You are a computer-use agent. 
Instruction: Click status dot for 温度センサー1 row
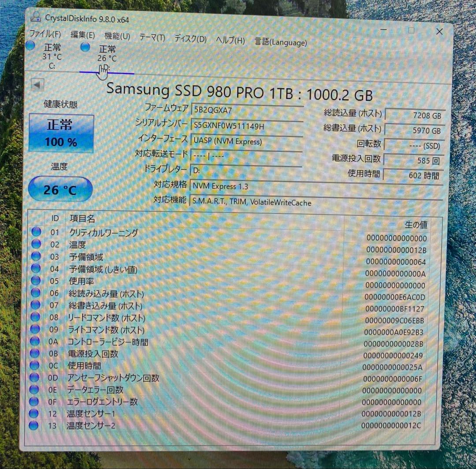pyautogui.click(x=33, y=413)
